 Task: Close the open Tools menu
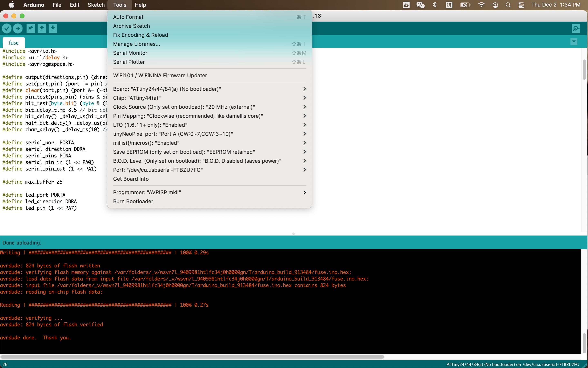(120, 5)
